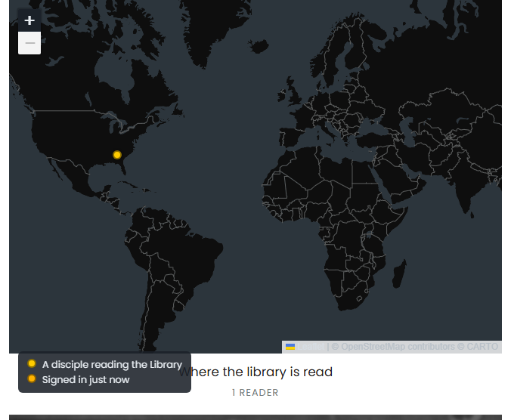The height and width of the screenshot is (420, 511).
Task: Click the '1 READER' count text
Action: [255, 393]
